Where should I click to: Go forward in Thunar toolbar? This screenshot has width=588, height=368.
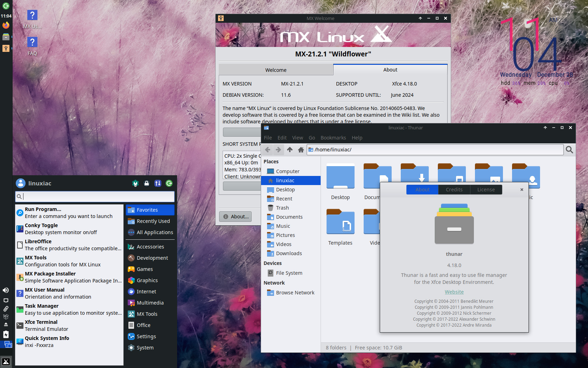pos(278,150)
